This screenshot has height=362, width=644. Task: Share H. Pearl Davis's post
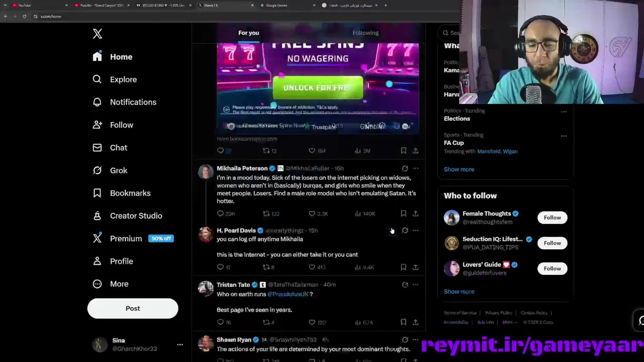pyautogui.click(x=416, y=267)
